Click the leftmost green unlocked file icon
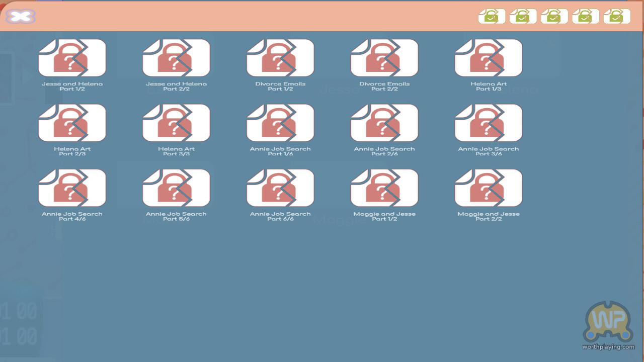Screen dimensions: 644x362 coord(492,16)
